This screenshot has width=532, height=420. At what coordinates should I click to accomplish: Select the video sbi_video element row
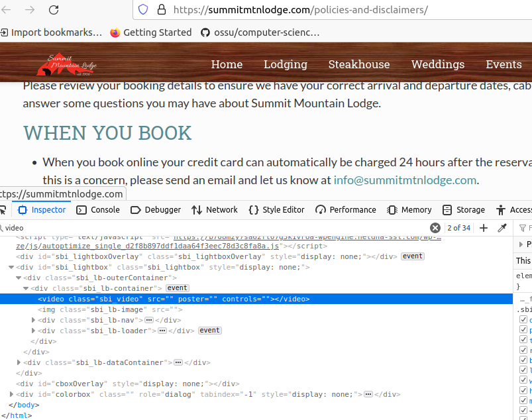pos(256,299)
